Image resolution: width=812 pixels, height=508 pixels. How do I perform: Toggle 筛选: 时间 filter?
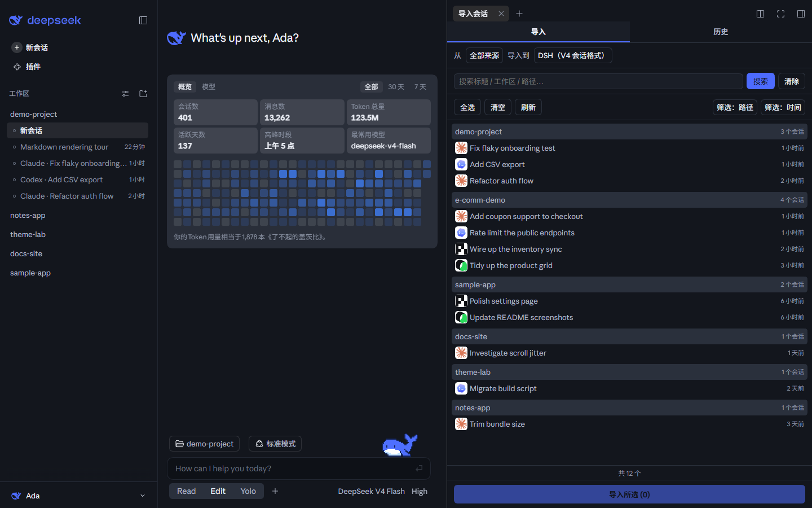click(x=783, y=107)
